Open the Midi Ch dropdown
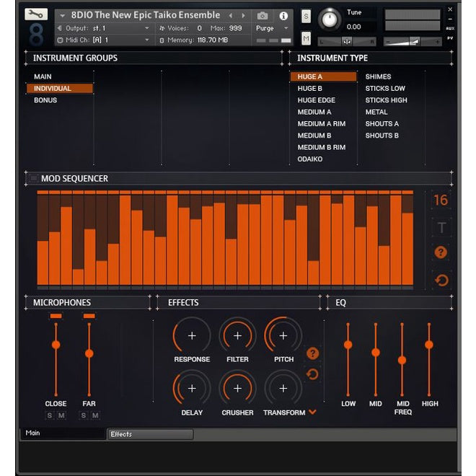Screen dimensions: 476x476 pyautogui.click(x=147, y=40)
